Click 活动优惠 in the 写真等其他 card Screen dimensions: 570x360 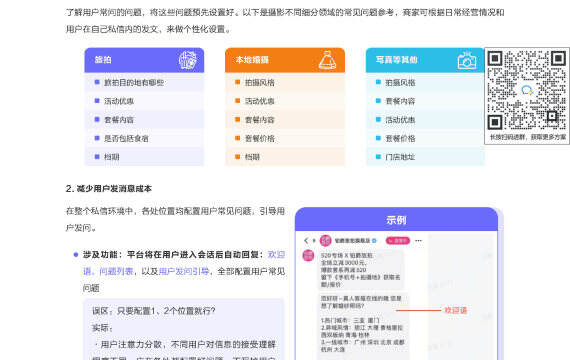400,120
